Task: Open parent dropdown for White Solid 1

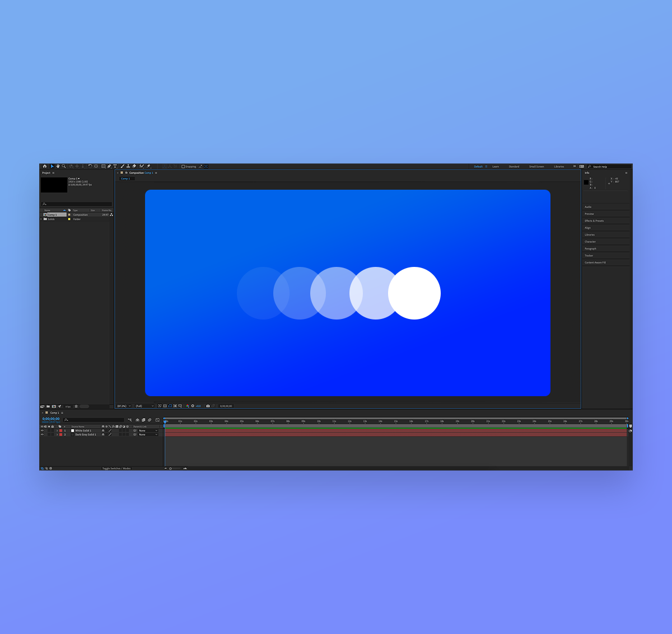Action: (x=148, y=430)
